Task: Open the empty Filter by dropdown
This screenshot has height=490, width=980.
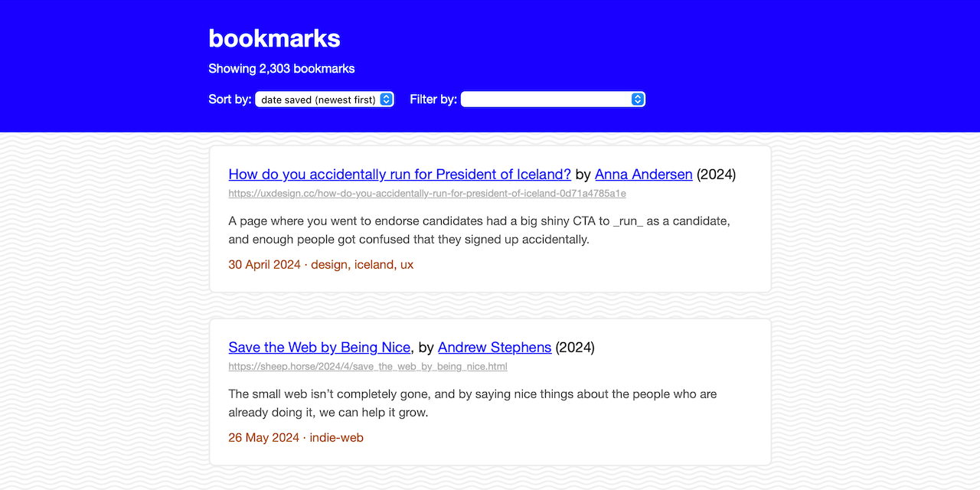Action: pos(553,100)
